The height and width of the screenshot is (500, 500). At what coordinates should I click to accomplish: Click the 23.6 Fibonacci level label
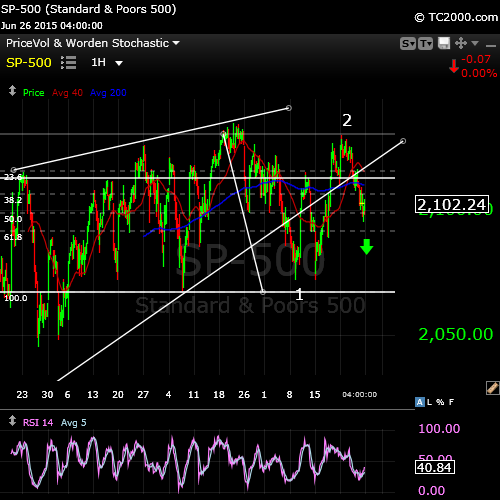point(13,177)
